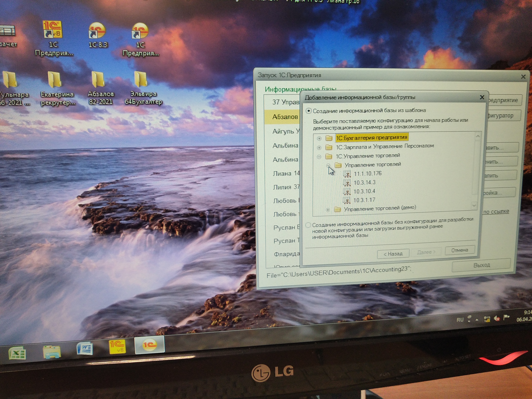Click the template tree scroll up arrow
The height and width of the screenshot is (399, 532).
pyautogui.click(x=478, y=137)
